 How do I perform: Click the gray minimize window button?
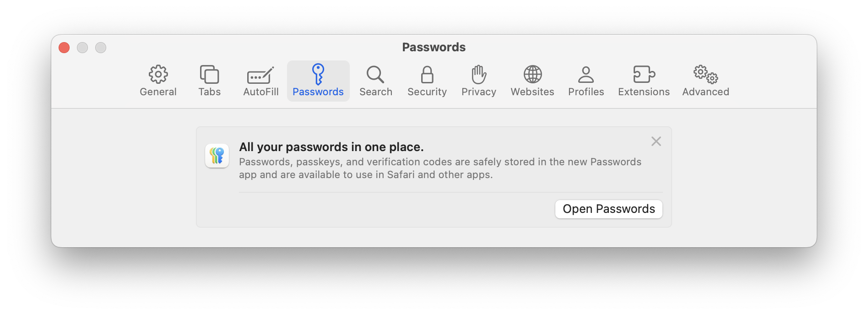point(82,48)
